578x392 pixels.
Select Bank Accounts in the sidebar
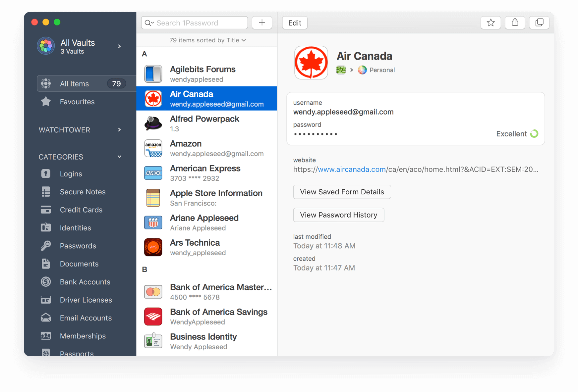[85, 282]
